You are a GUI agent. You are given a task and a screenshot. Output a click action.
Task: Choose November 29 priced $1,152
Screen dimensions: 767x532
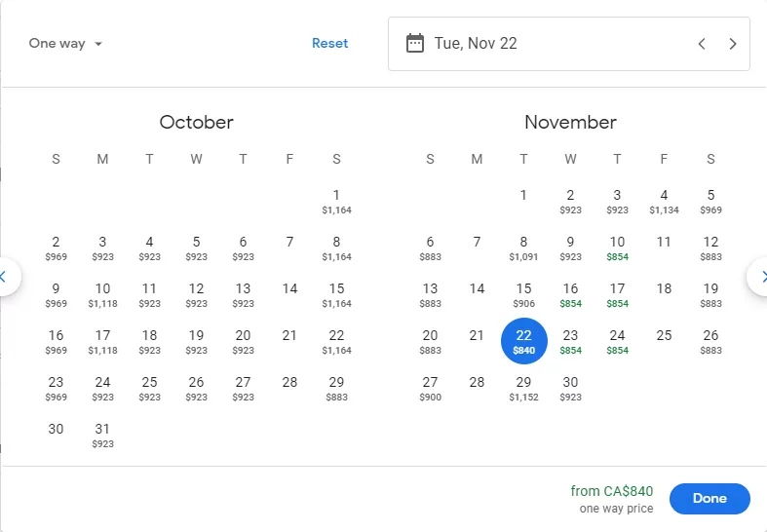tap(523, 388)
